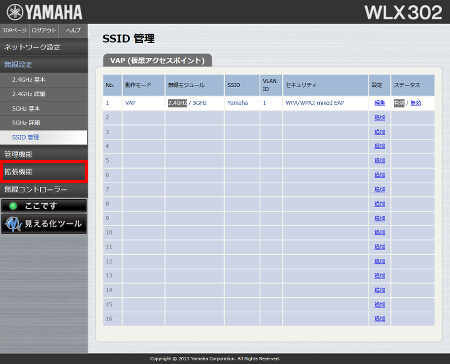Click the 編集 link for VAP row 1
Image resolution: width=450 pixels, height=364 pixels.
tap(380, 103)
